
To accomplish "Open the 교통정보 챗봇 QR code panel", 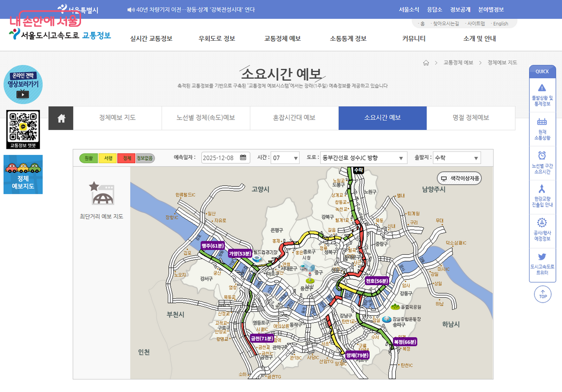I will point(22,130).
